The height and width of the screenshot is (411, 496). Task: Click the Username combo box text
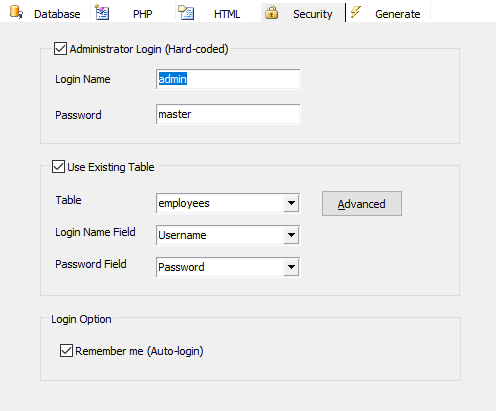click(182, 235)
